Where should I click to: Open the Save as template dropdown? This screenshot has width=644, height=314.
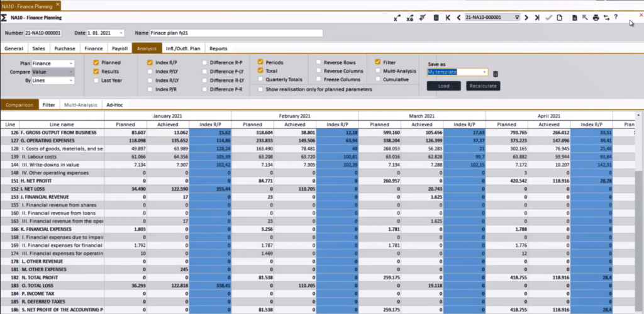click(484, 72)
